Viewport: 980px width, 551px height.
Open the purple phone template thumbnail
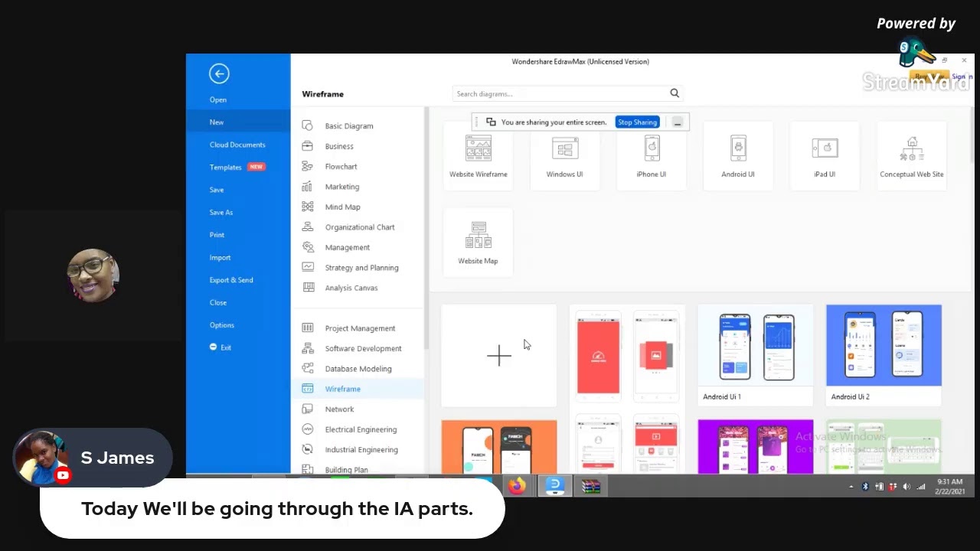click(x=756, y=447)
